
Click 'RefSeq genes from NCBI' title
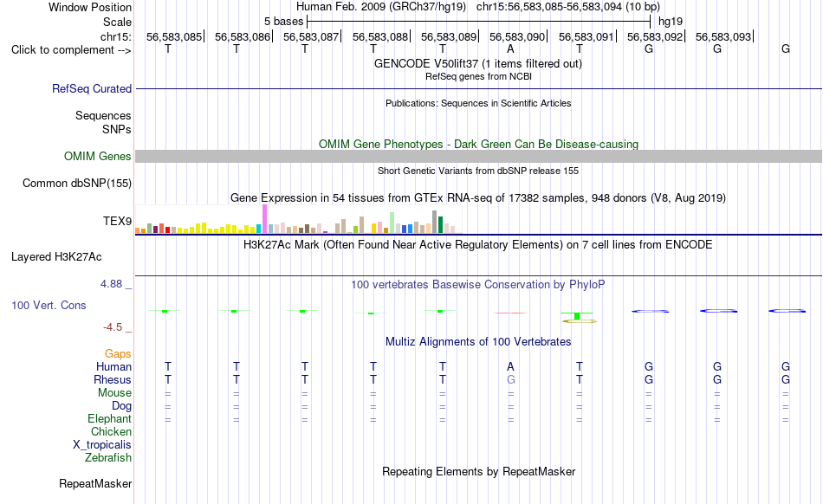coord(478,76)
